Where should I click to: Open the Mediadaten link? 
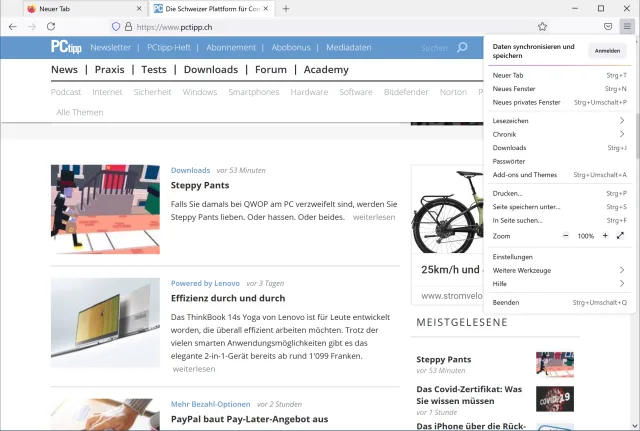(349, 47)
